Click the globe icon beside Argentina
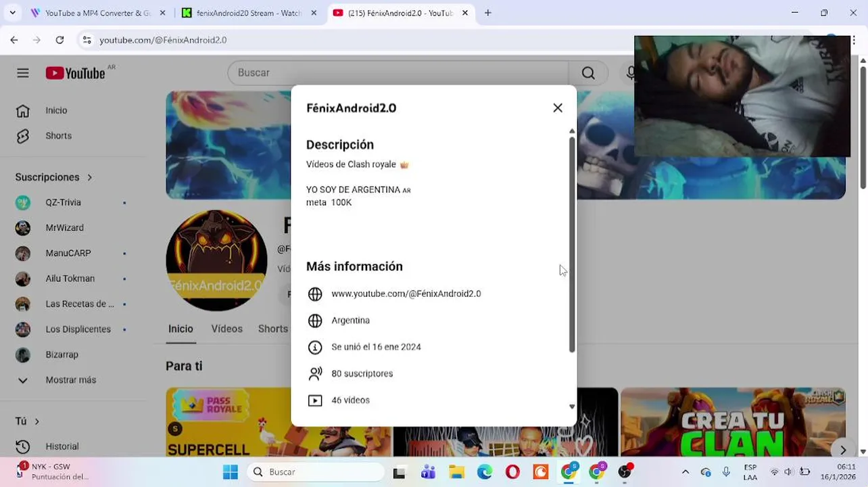Viewport: 868px width, 487px height. [x=315, y=321]
